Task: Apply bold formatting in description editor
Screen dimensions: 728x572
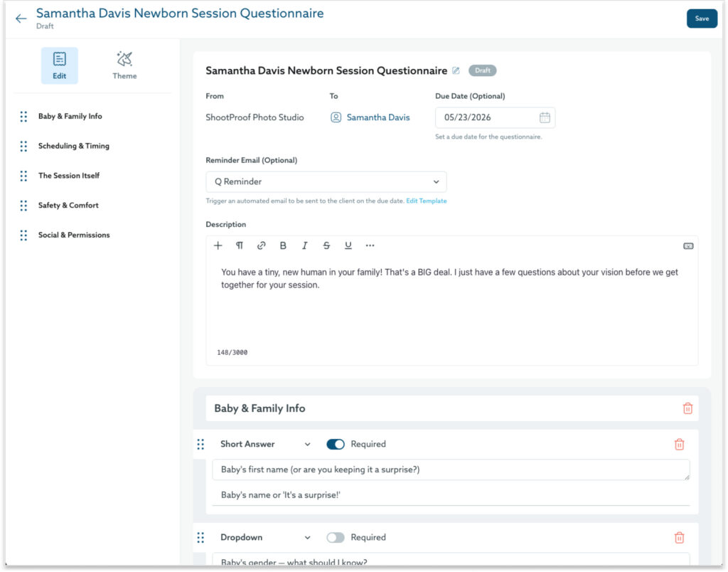Action: pos(283,245)
